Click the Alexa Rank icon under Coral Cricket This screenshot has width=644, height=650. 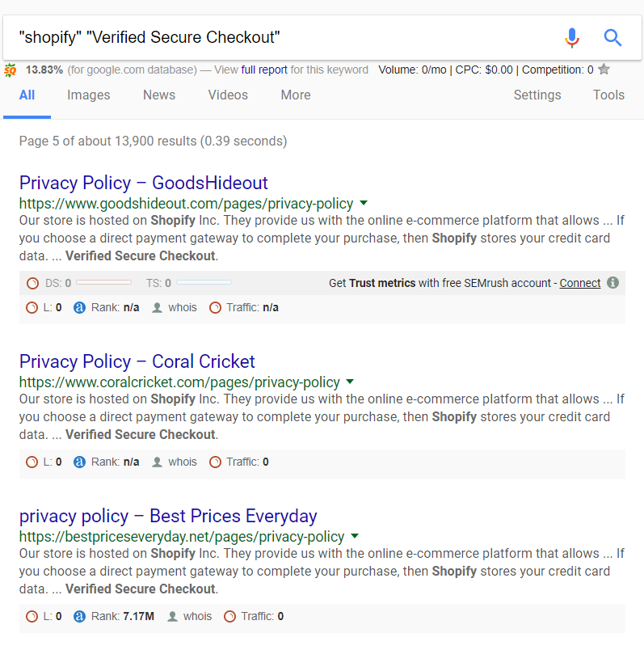click(79, 462)
